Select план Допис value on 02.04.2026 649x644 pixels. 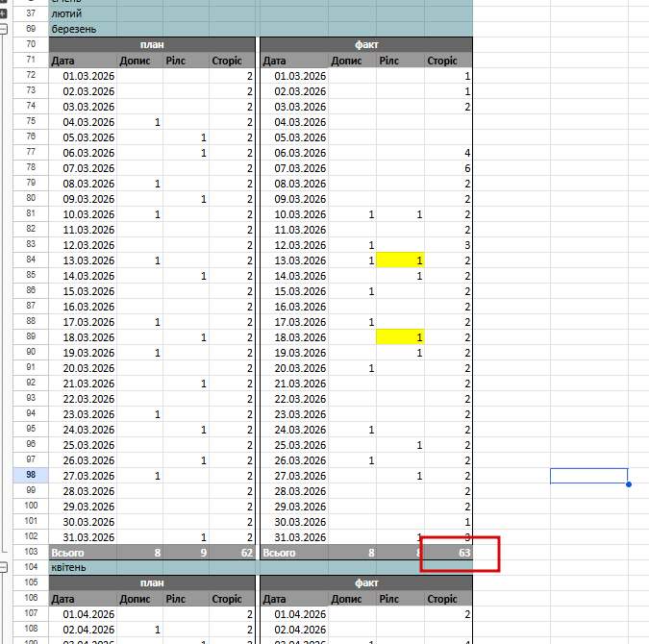click(140, 630)
